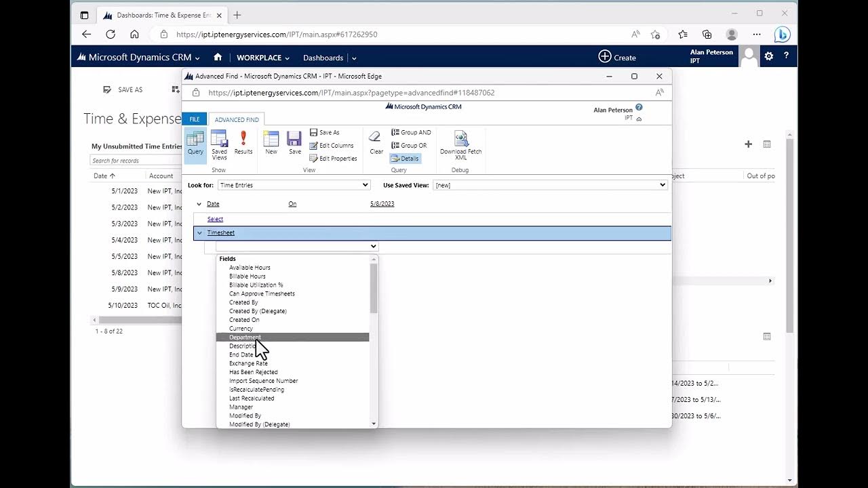The height and width of the screenshot is (488, 868).
Task: Choose Save As in View group
Action: 324,133
